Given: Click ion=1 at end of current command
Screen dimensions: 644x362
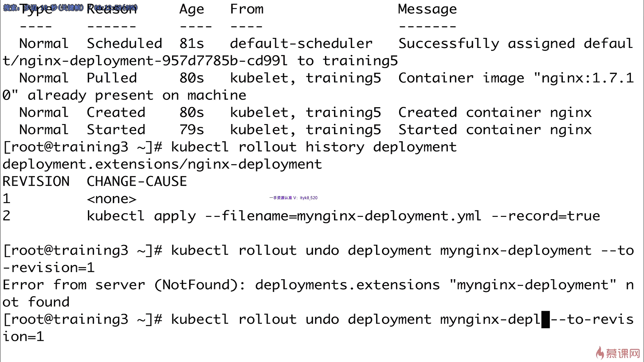Looking at the screenshot, I should tap(23, 337).
